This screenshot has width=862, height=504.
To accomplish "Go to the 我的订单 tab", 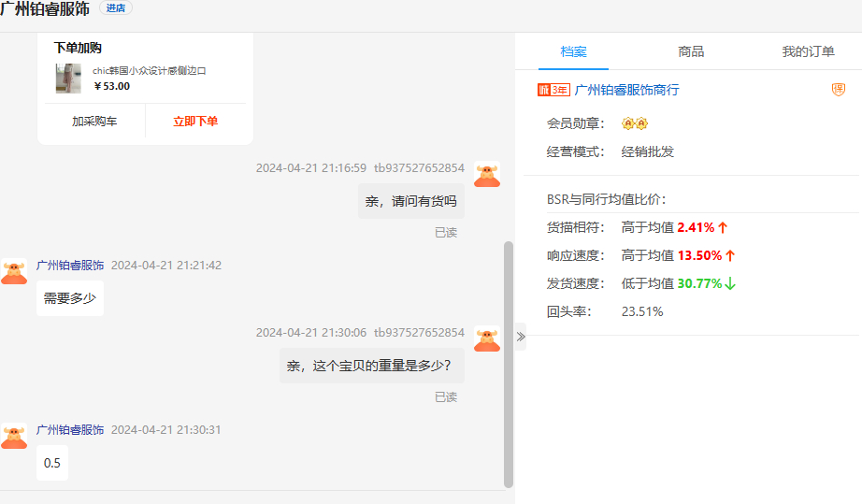I will tap(808, 52).
